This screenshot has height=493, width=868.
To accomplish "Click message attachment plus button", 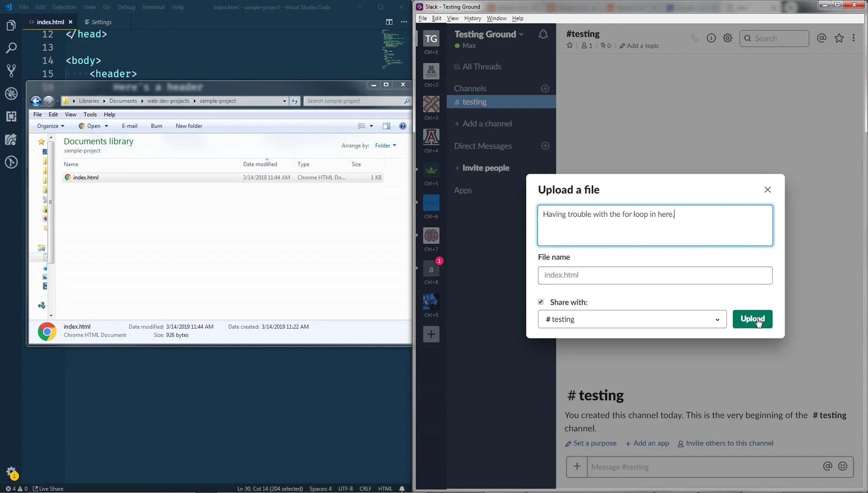I will click(577, 466).
